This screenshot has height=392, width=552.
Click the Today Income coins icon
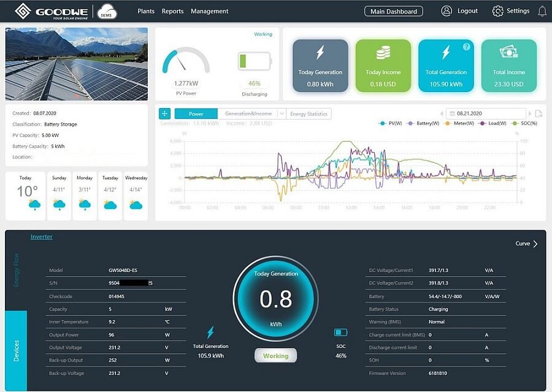click(x=383, y=53)
